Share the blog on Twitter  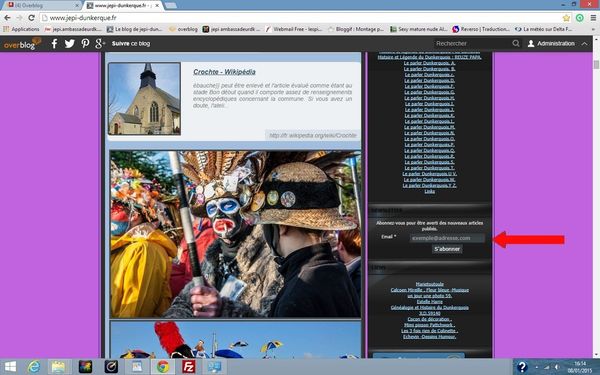[x=69, y=44]
